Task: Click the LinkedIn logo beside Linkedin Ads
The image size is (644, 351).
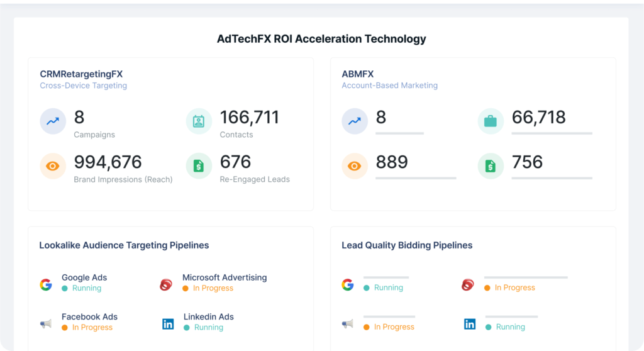Action: point(168,324)
